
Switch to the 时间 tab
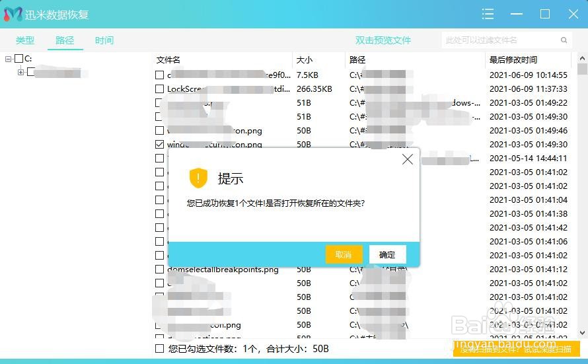(104, 40)
